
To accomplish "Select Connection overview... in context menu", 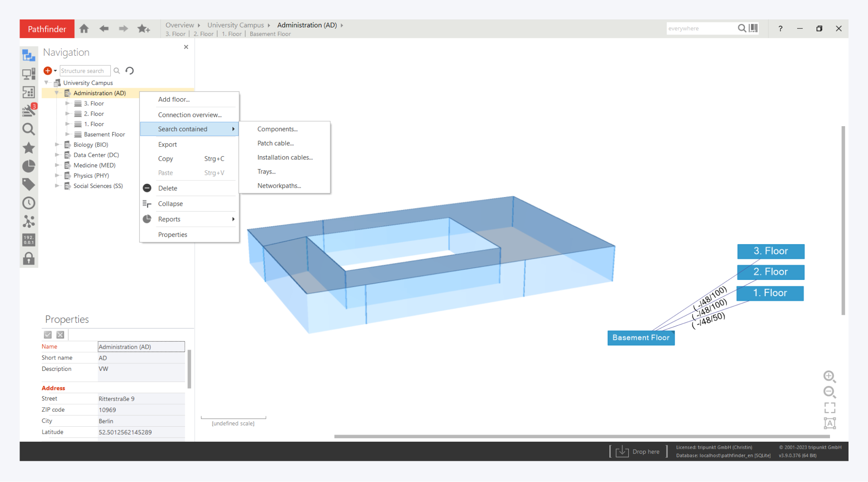I will pos(190,115).
